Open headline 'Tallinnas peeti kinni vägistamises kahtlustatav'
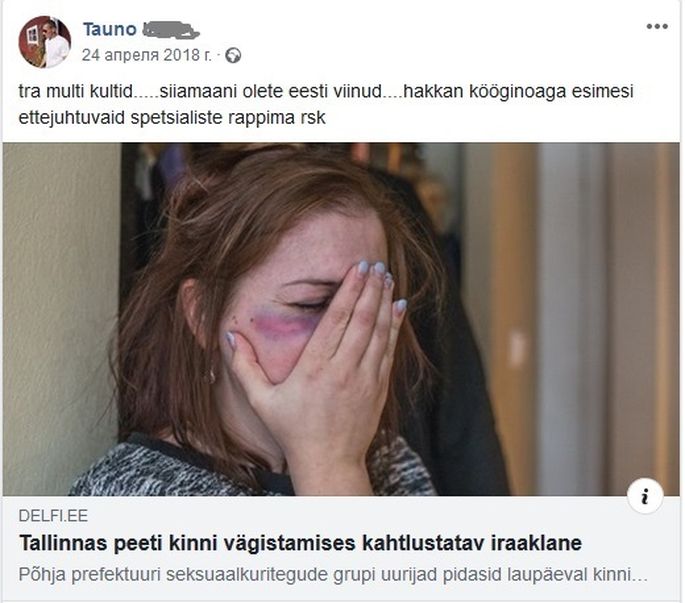 point(252,543)
